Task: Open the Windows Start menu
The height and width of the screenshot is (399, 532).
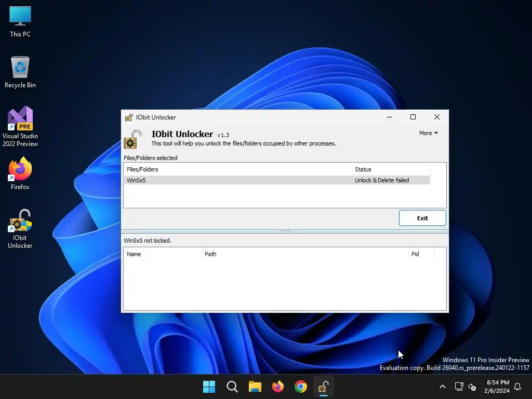Action: [209, 387]
